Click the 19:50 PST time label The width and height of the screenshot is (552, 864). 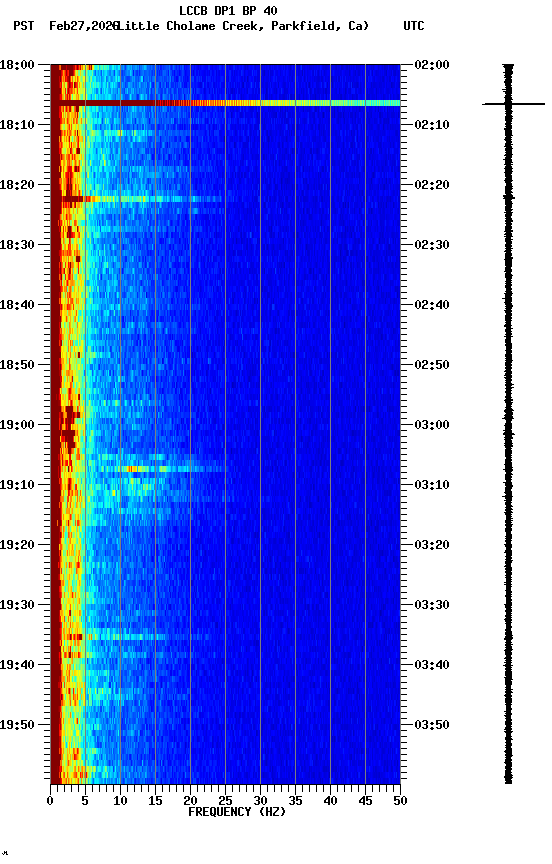(17, 725)
